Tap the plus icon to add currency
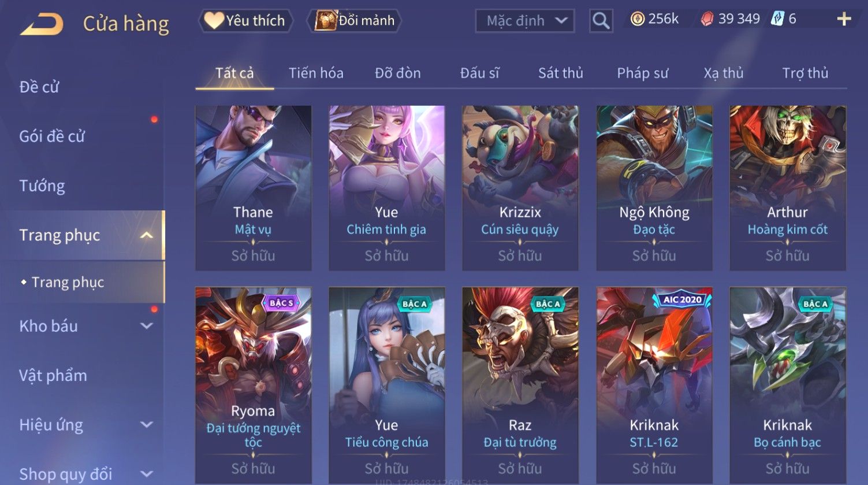The height and width of the screenshot is (485, 868). [844, 20]
